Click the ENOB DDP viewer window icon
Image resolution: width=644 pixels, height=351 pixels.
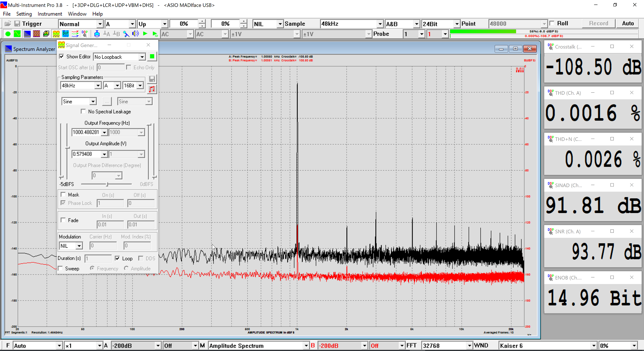(551, 277)
